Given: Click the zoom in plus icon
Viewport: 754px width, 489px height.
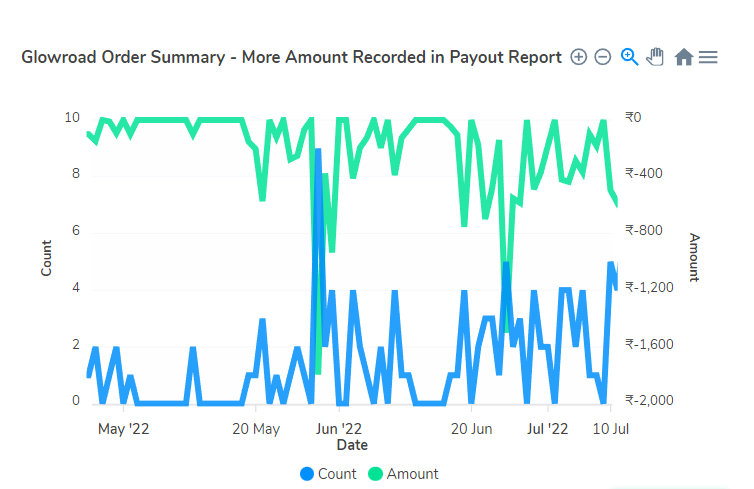Looking at the screenshot, I should point(578,57).
